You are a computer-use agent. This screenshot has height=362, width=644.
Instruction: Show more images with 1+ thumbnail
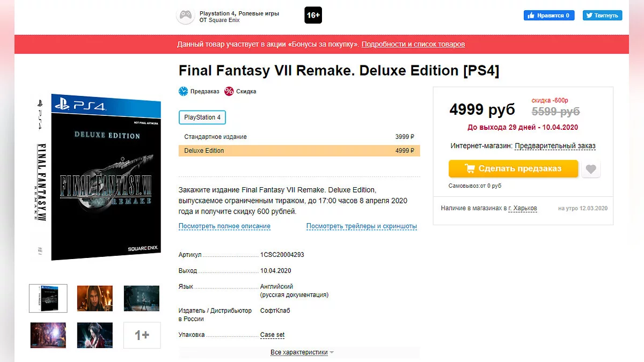(x=142, y=335)
